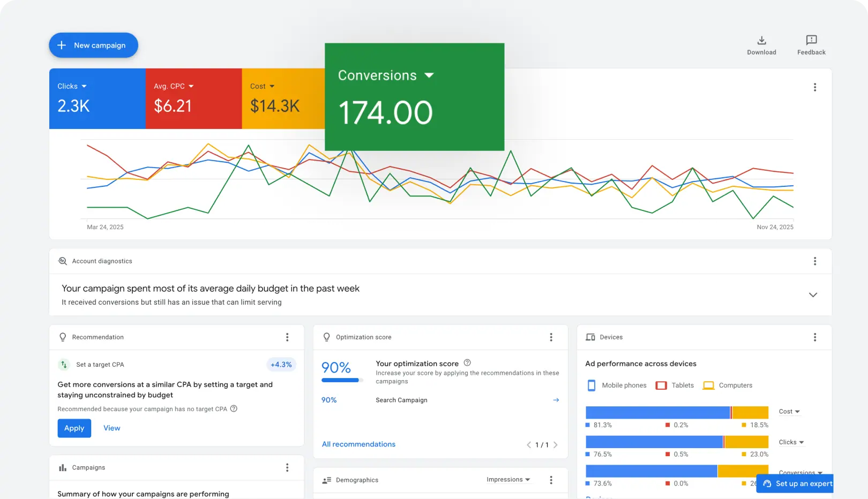
Task: Click the New campaign button
Action: point(94,46)
